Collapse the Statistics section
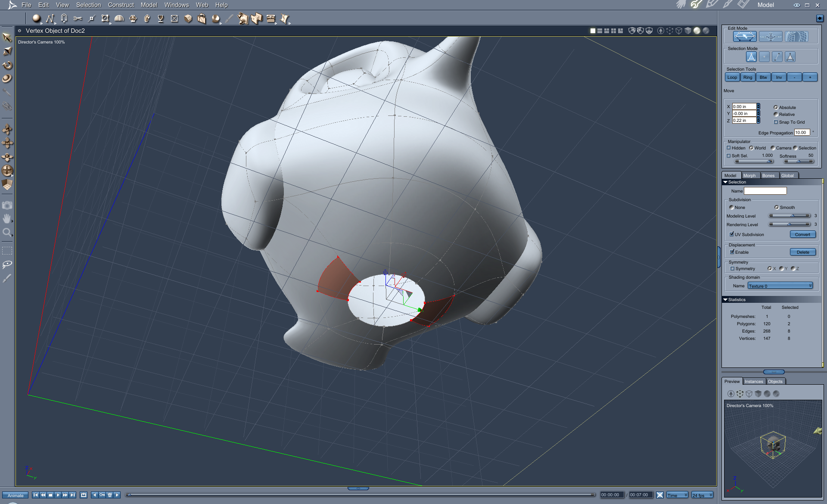 725,299
